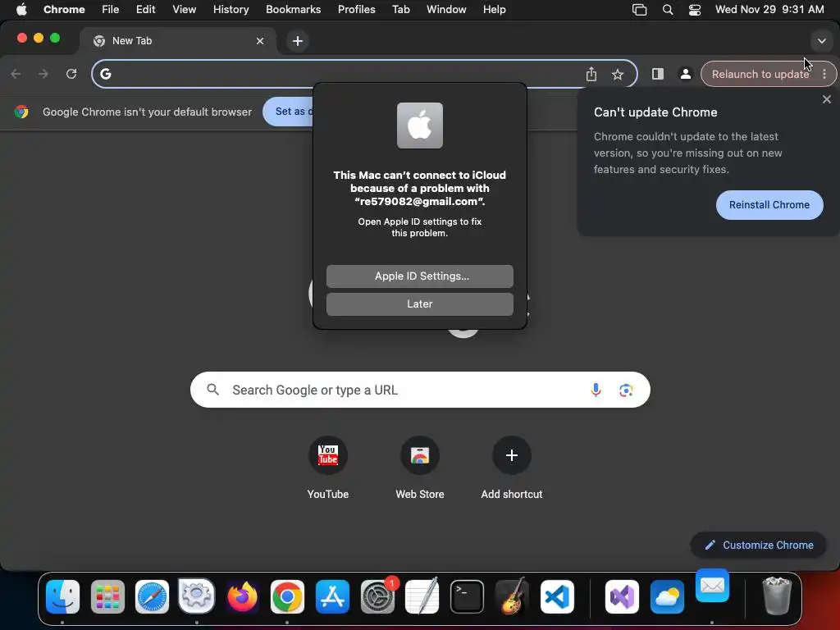The image size is (840, 630).
Task: Open App Store from the Dock
Action: tap(332, 596)
